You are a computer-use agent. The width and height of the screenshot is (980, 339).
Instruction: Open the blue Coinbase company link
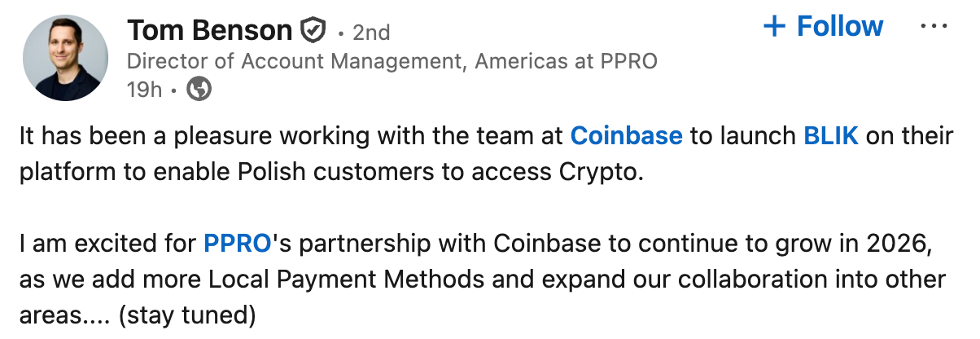pos(626,135)
